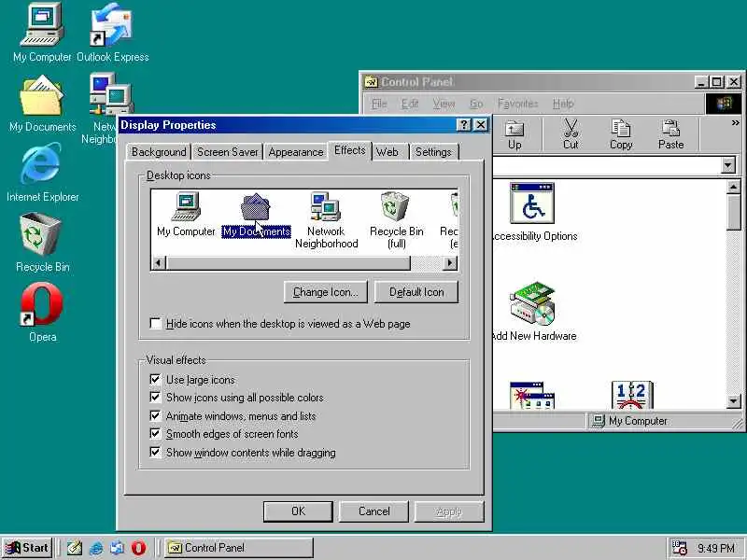Open the Control Panel address bar dropdown

pos(727,166)
